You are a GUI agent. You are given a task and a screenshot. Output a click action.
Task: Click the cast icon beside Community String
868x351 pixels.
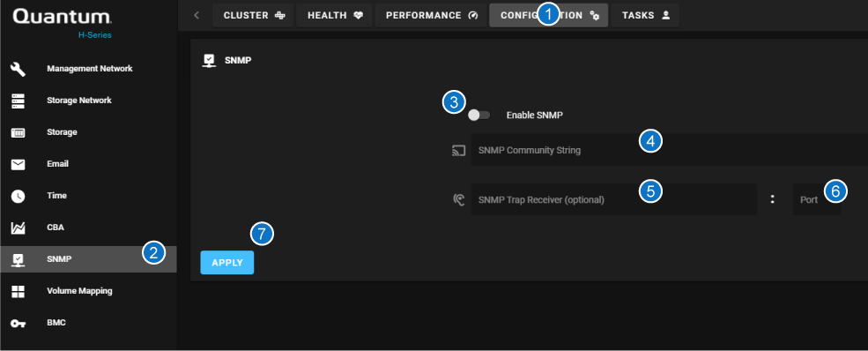coord(458,150)
